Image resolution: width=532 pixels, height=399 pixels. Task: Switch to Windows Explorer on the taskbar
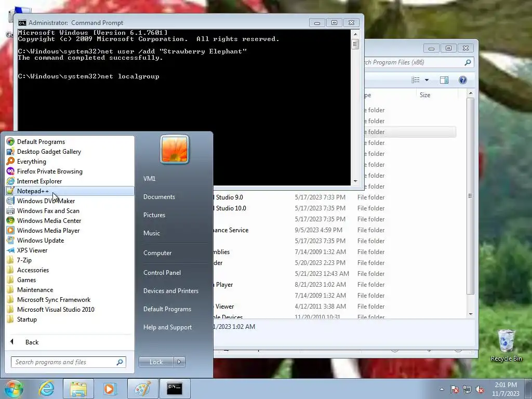(x=78, y=389)
